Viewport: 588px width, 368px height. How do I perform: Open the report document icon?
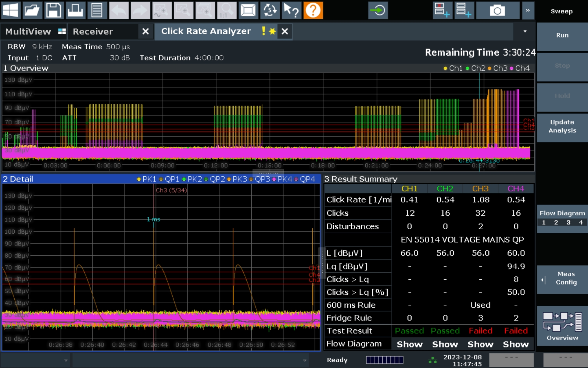point(97,10)
